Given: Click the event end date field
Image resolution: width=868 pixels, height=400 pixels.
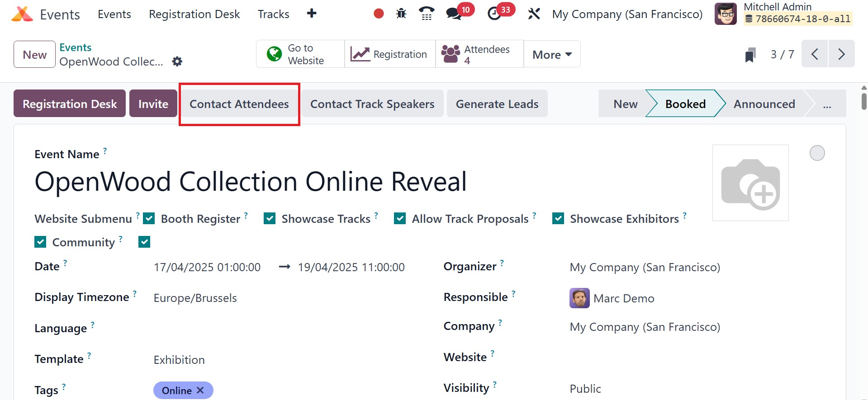Looking at the screenshot, I should pyautogui.click(x=351, y=268).
